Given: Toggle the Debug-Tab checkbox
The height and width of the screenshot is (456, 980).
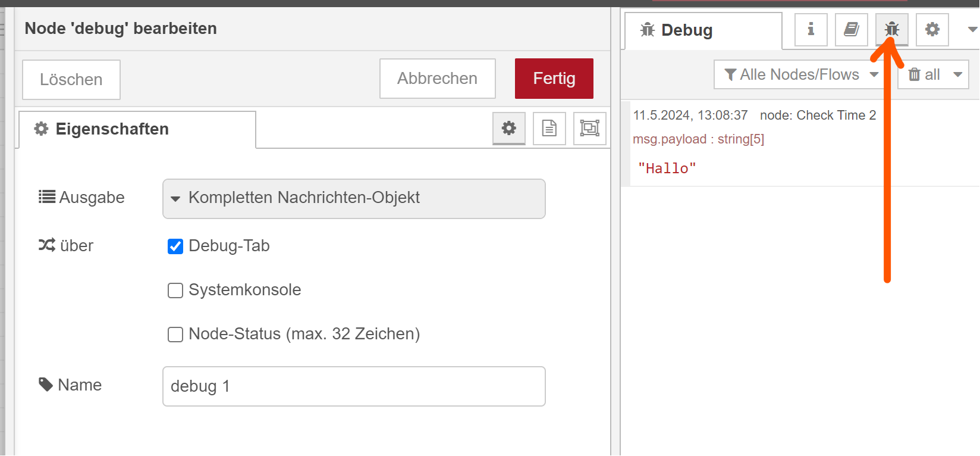Looking at the screenshot, I should coord(175,246).
